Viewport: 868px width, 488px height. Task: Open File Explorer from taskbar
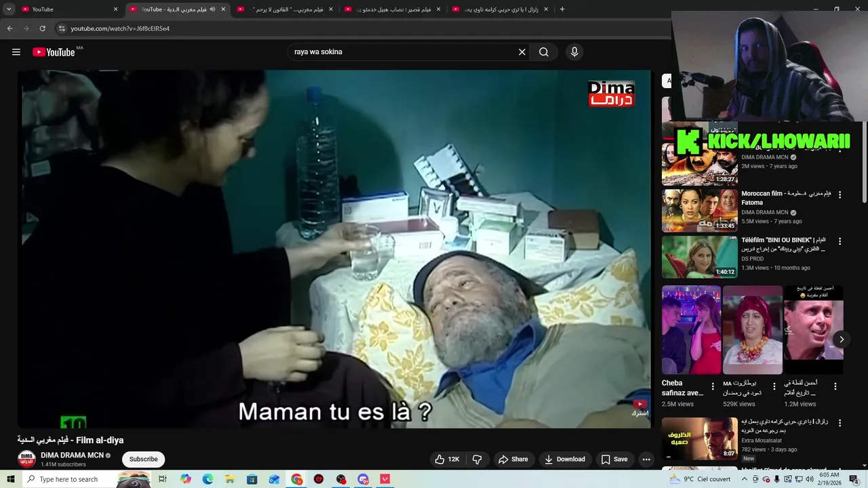[230, 479]
